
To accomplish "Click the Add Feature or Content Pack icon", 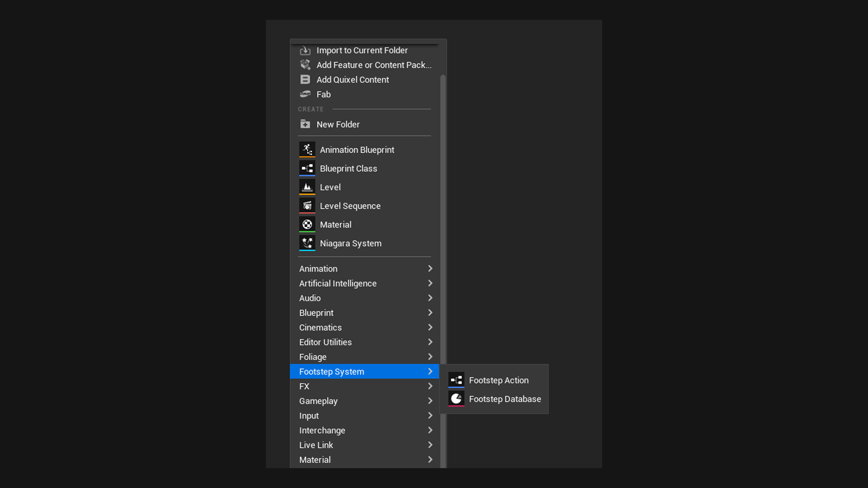I will (x=305, y=65).
